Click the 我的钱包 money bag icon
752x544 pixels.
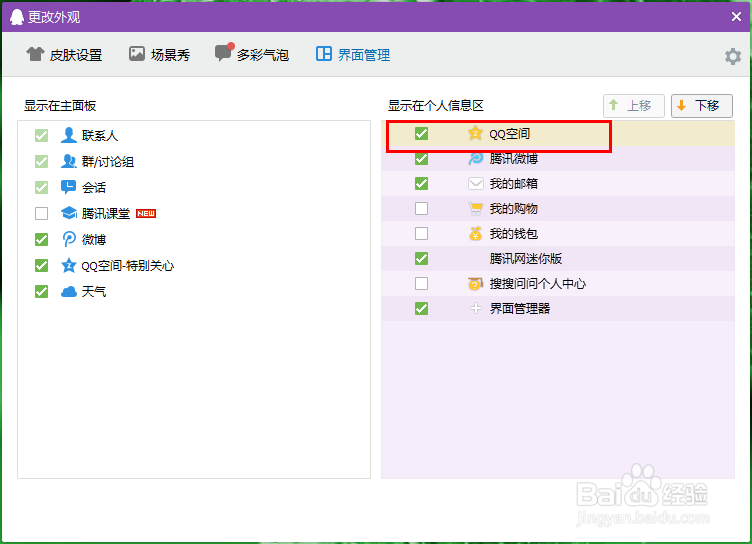[x=475, y=234]
